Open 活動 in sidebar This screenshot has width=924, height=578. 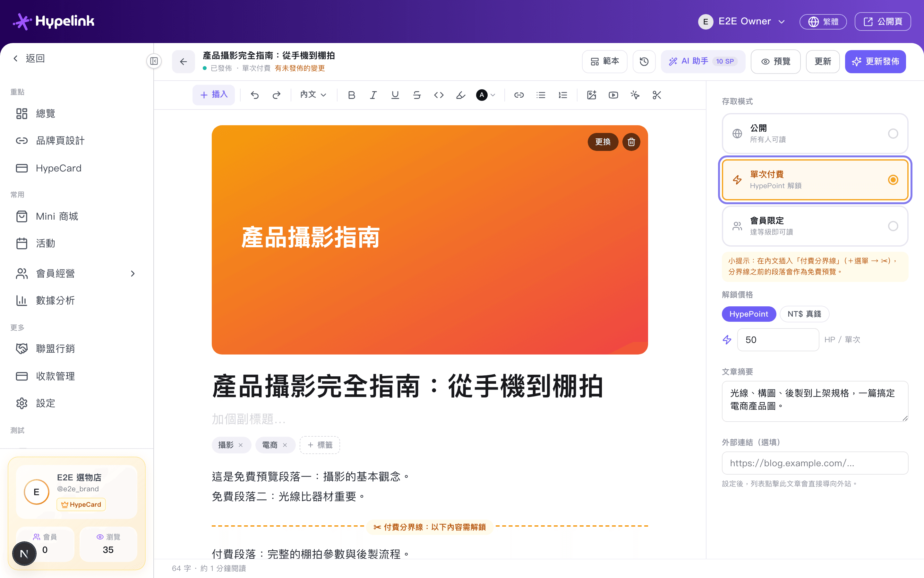76,243
